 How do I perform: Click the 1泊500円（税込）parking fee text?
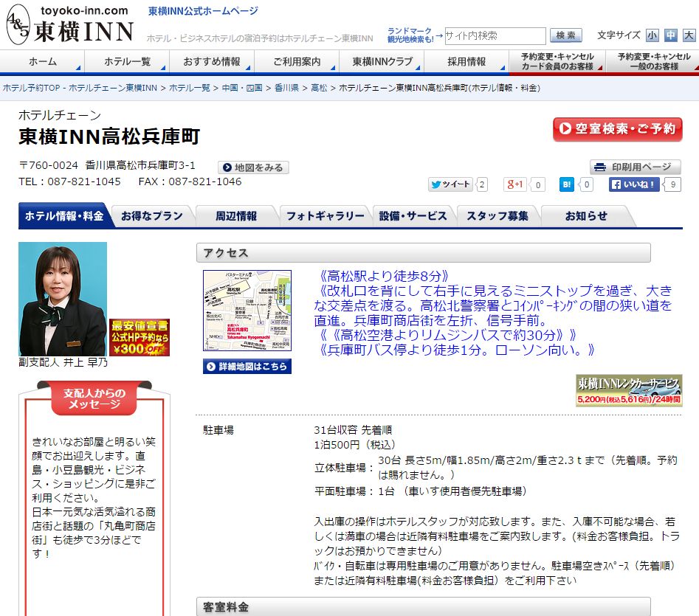tap(355, 445)
